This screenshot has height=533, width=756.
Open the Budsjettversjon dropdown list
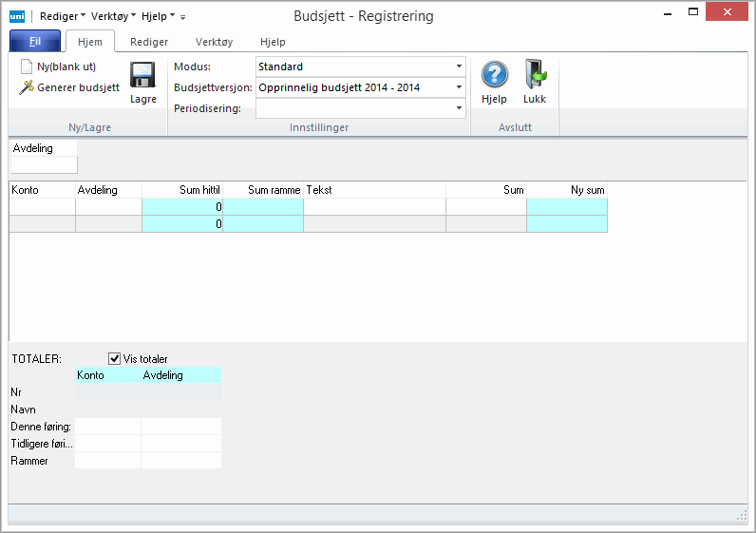(459, 87)
